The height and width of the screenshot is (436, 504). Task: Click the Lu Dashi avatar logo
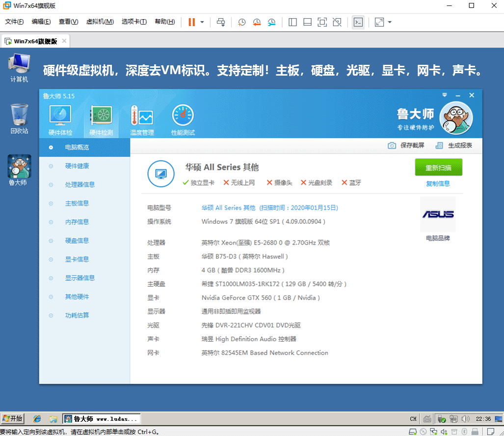pos(456,118)
